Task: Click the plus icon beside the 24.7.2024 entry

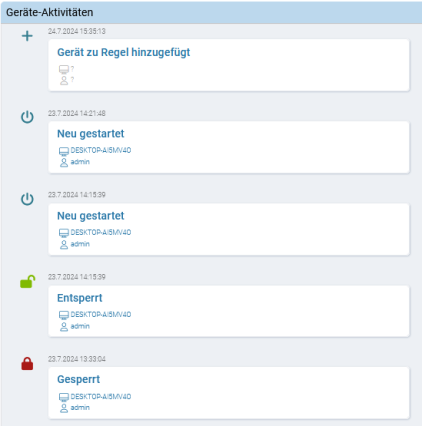Action: pyautogui.click(x=27, y=36)
